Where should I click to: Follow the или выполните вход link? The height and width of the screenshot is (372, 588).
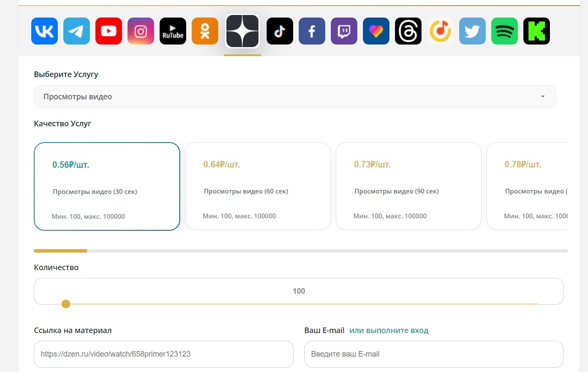[x=389, y=330]
